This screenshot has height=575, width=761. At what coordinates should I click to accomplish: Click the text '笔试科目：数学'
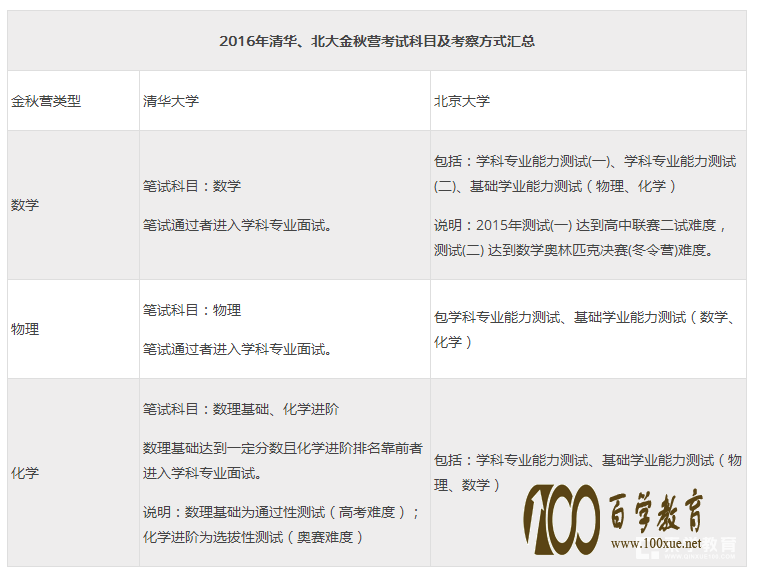coord(192,186)
